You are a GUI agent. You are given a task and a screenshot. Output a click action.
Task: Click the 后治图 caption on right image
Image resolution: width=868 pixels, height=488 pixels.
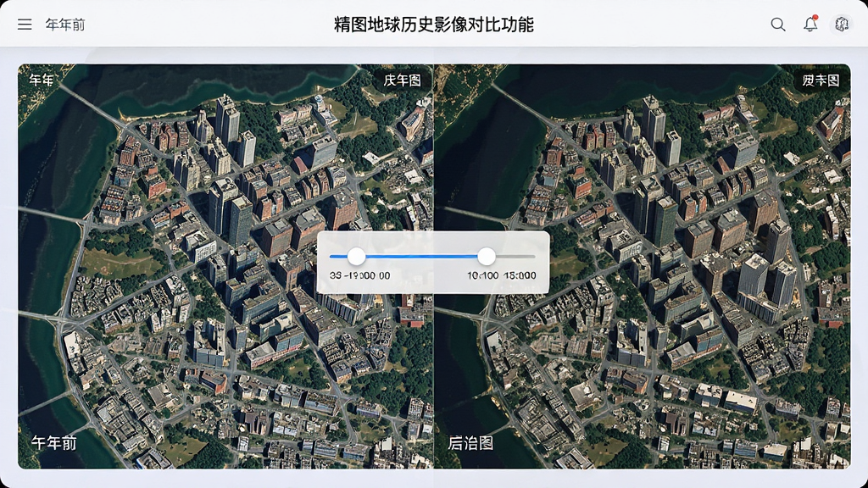[470, 442]
